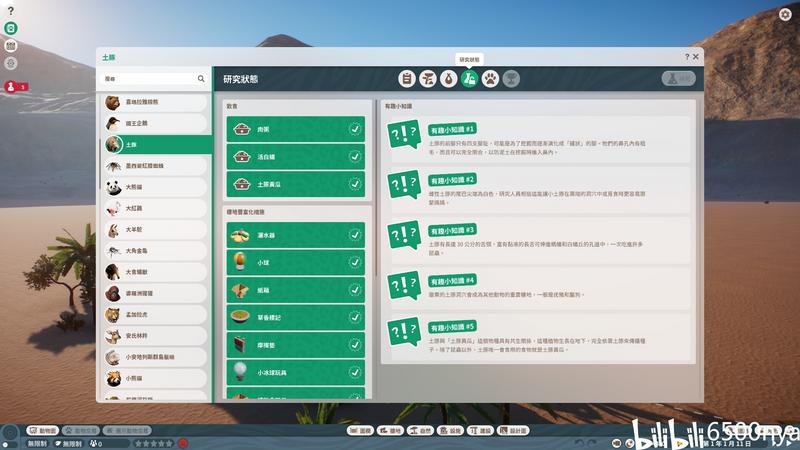Click the 有趣小知識 #3 fact label
Image resolution: width=800 pixels, height=450 pixels.
453,230
